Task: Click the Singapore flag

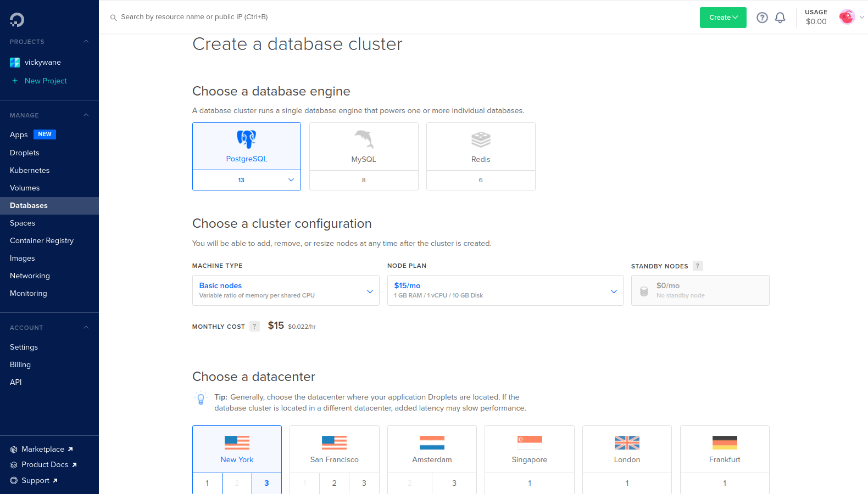Action: tap(530, 442)
